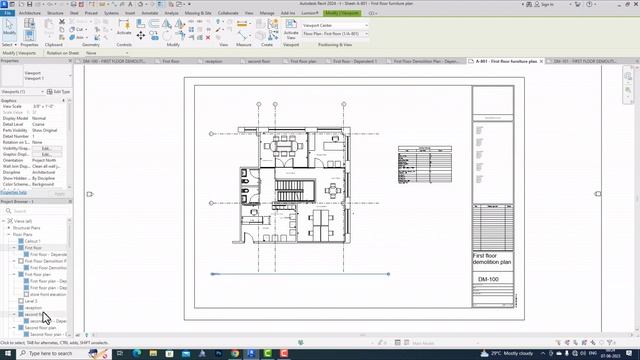
Task: Click the Text 'A' icon in quick access toolbar
Action: [x=131, y=4]
